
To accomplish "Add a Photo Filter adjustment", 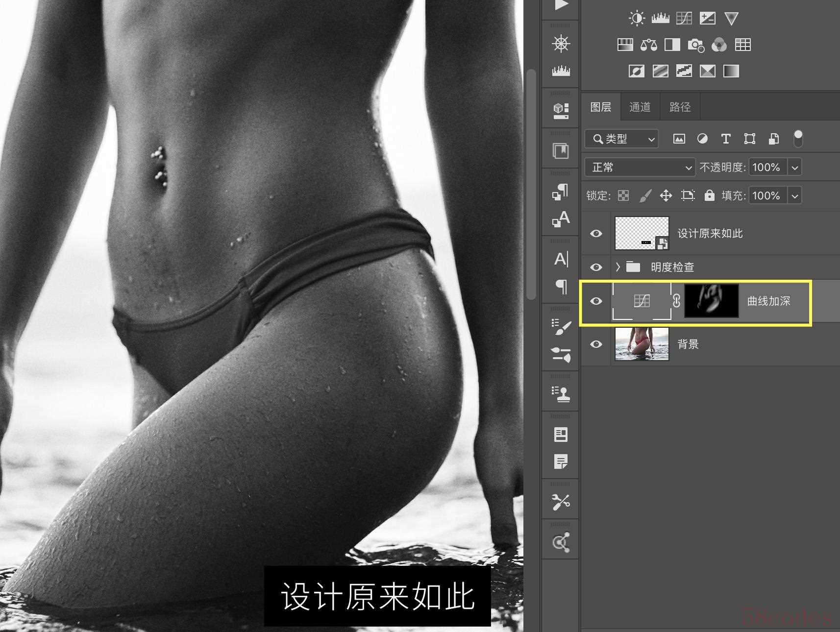I will click(x=695, y=45).
